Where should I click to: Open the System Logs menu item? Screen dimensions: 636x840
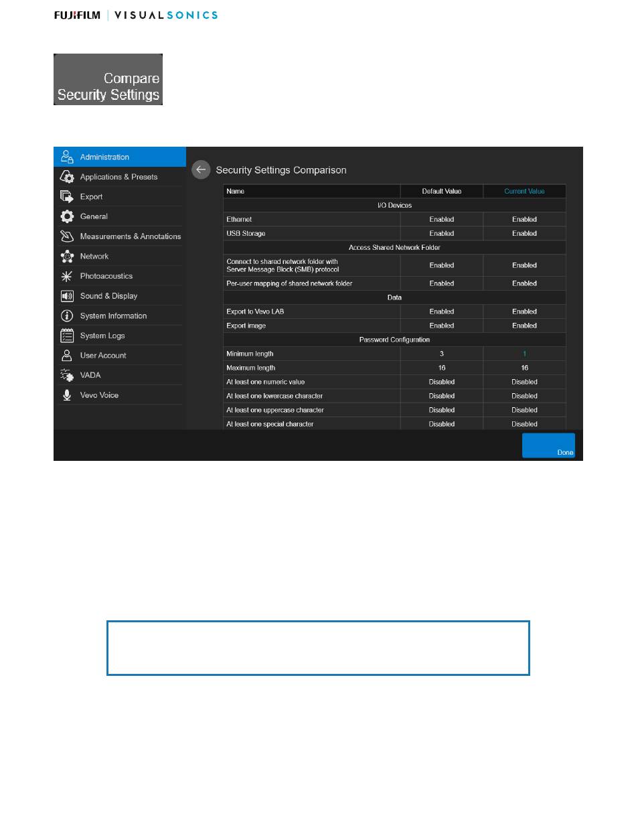(x=102, y=336)
